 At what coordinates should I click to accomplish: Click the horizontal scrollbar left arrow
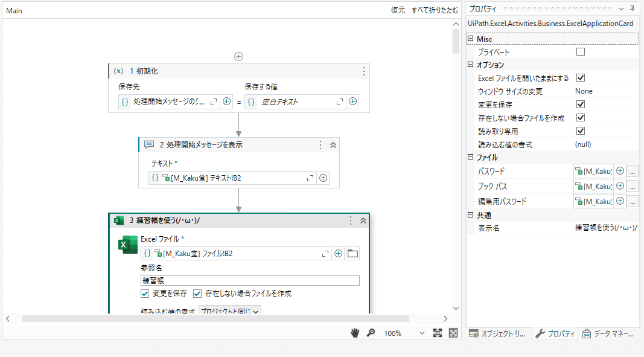(x=8, y=319)
